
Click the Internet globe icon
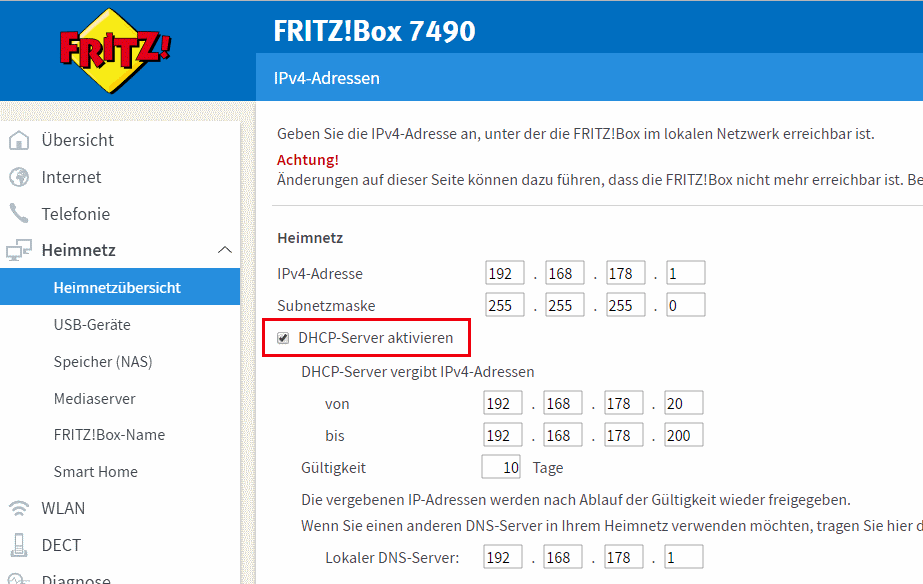point(19,177)
